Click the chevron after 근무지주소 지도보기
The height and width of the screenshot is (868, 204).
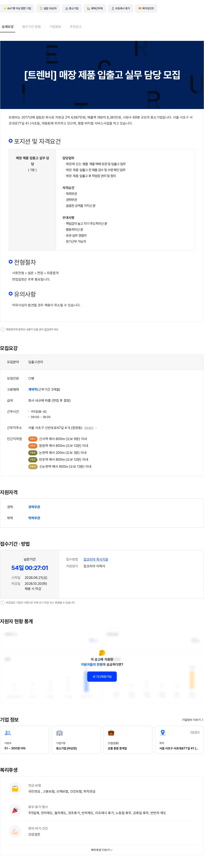click(x=96, y=428)
